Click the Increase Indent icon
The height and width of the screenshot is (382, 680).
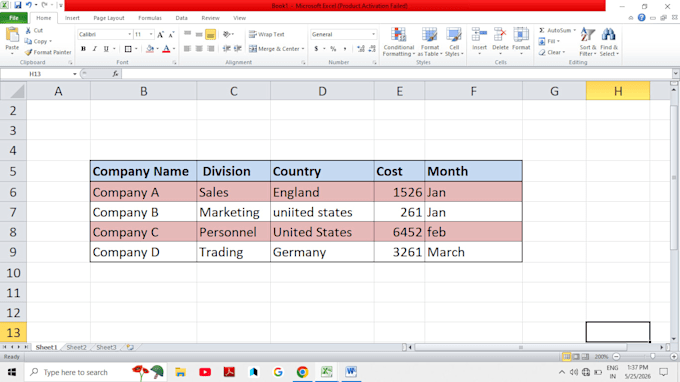tap(238, 49)
